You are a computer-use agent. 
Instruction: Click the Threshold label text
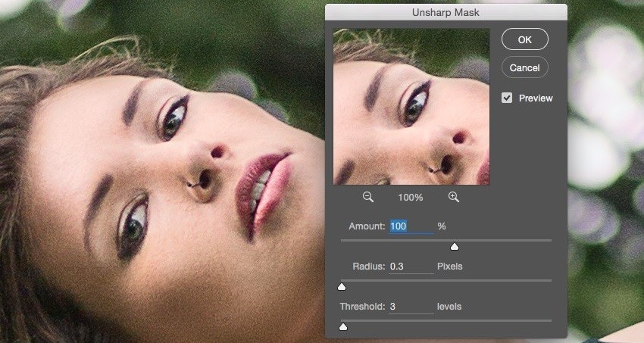(361, 307)
